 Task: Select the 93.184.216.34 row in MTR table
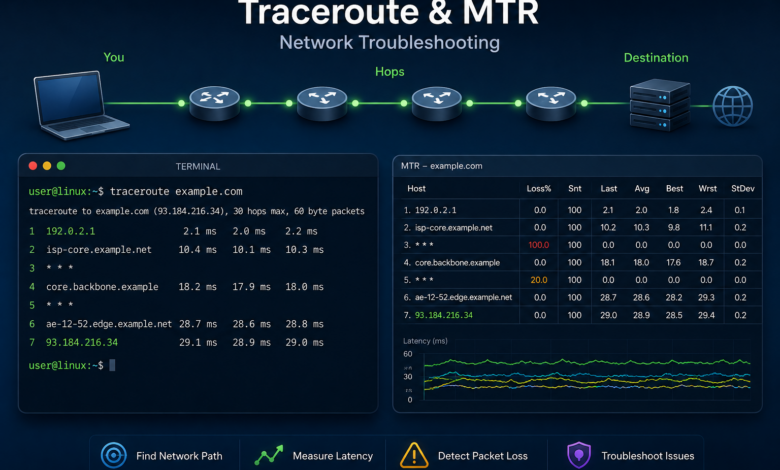(x=580, y=315)
